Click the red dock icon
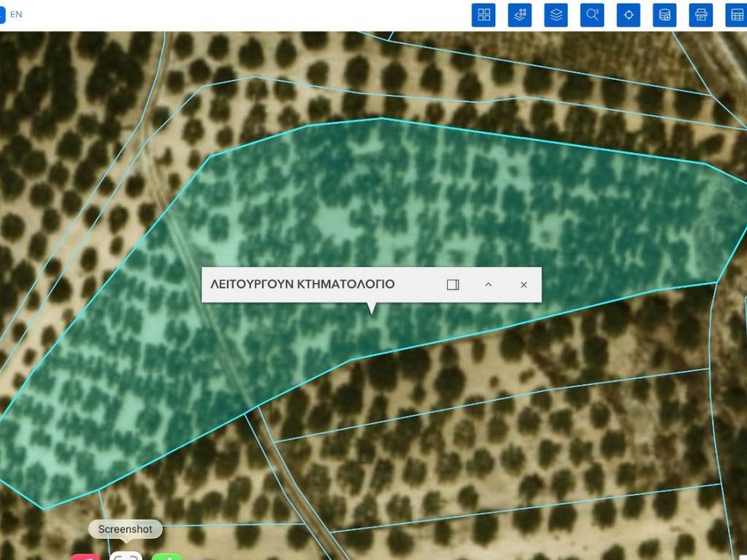The image size is (747, 560). (85, 556)
